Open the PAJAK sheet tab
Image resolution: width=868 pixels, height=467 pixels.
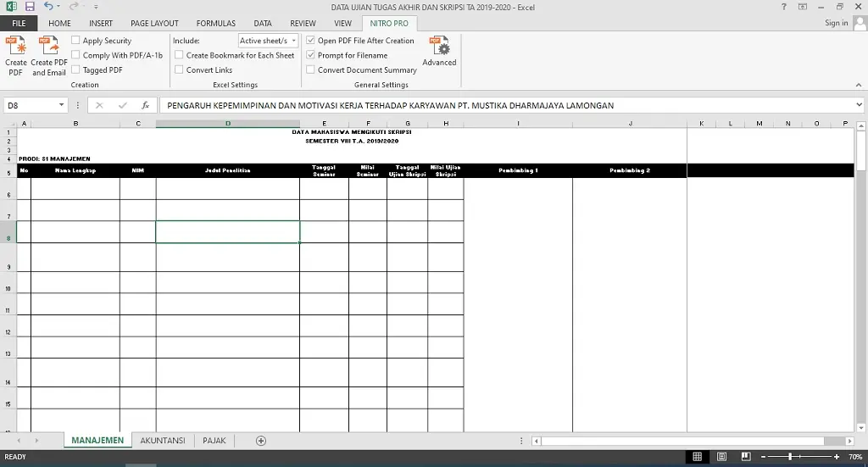pyautogui.click(x=214, y=441)
